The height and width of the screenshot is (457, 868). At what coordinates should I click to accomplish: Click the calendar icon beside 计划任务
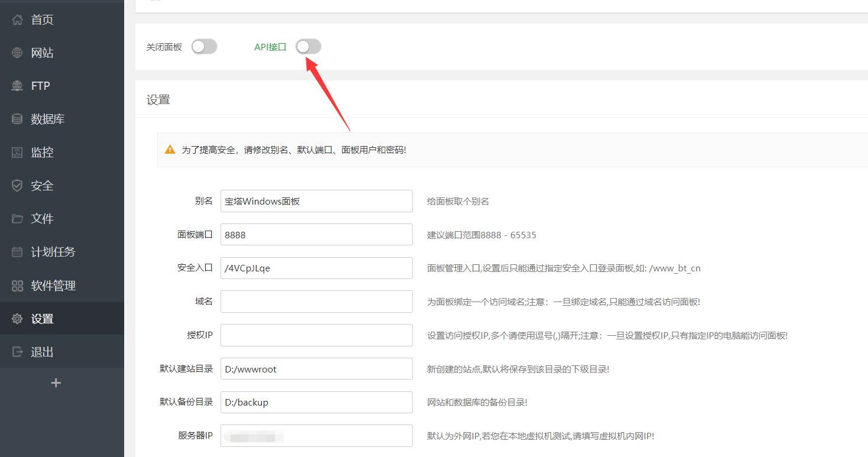[17, 252]
